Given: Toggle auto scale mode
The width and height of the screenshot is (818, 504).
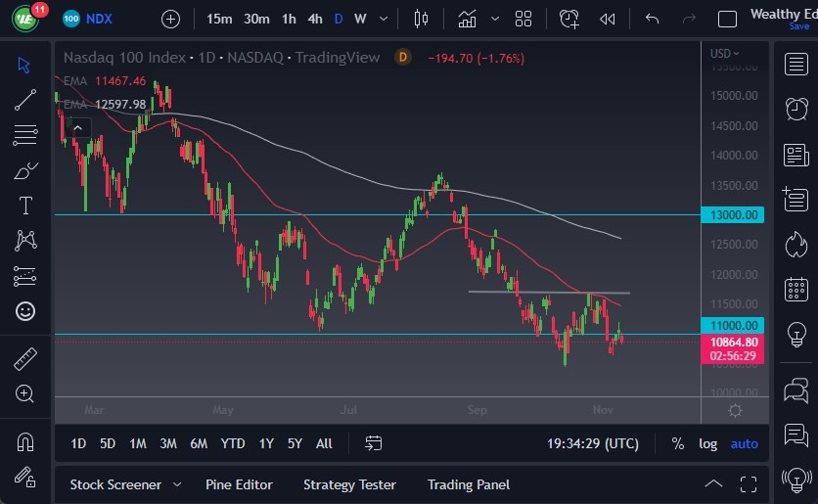Looking at the screenshot, I should pyautogui.click(x=744, y=443).
